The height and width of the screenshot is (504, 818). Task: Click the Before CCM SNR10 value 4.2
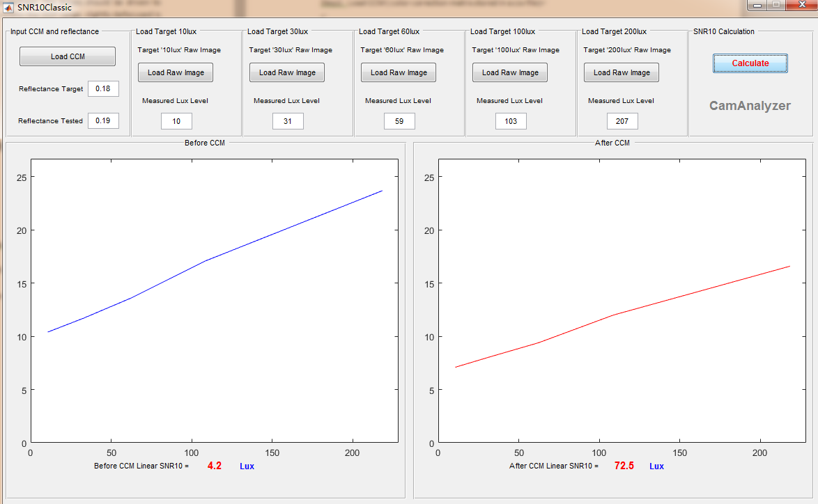[x=215, y=466]
